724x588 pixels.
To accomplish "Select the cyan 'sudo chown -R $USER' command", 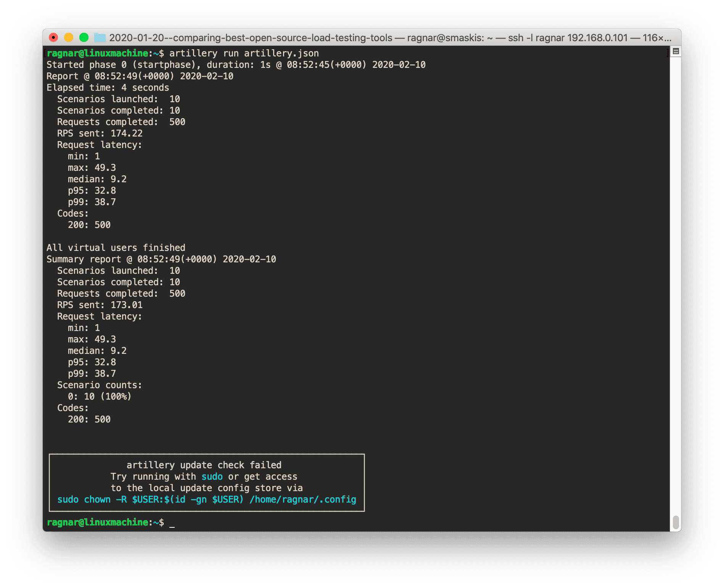I will coord(207,500).
